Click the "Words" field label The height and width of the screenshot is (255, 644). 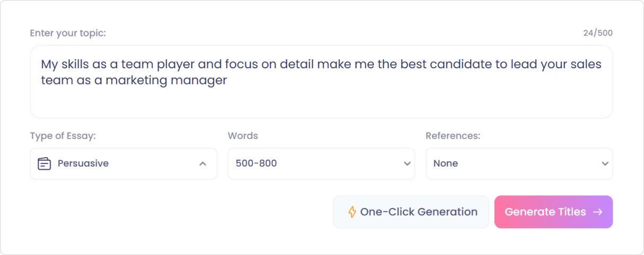pos(243,136)
